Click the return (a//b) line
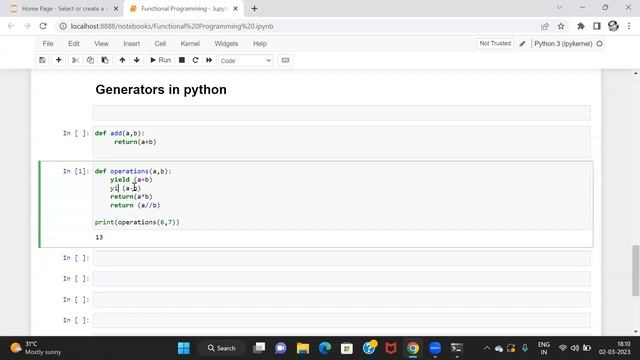The height and width of the screenshot is (360, 640). (x=135, y=205)
